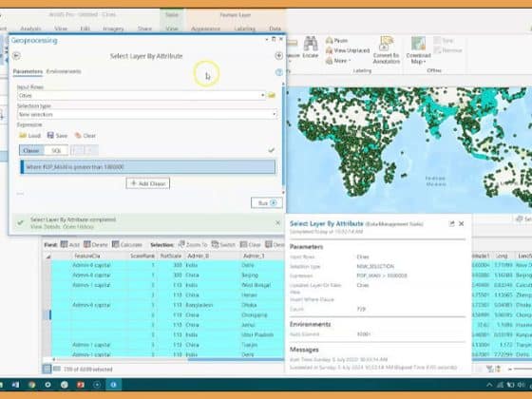Sort by the Admin_0 column header
Screen dimensions: 532x399
(x=212, y=256)
